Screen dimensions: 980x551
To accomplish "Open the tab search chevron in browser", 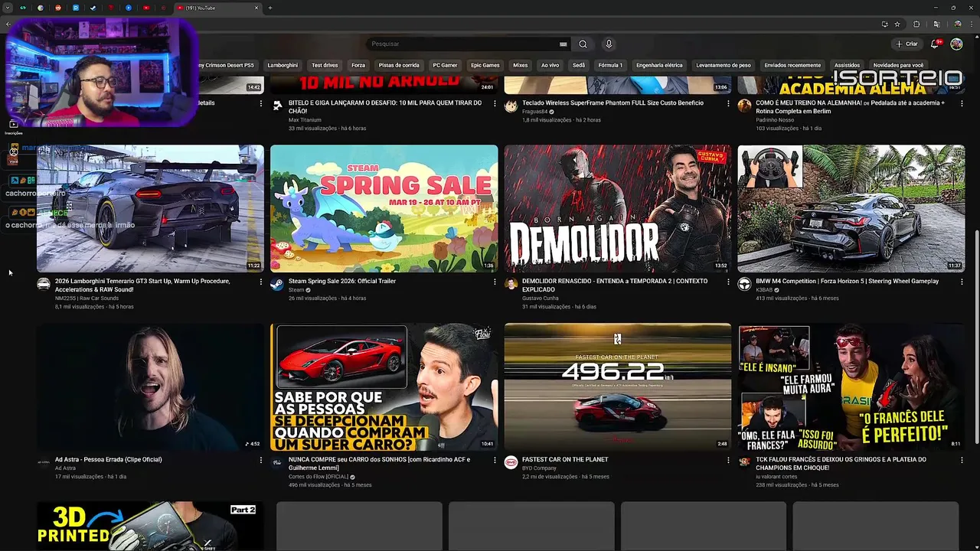I will coord(8,8).
